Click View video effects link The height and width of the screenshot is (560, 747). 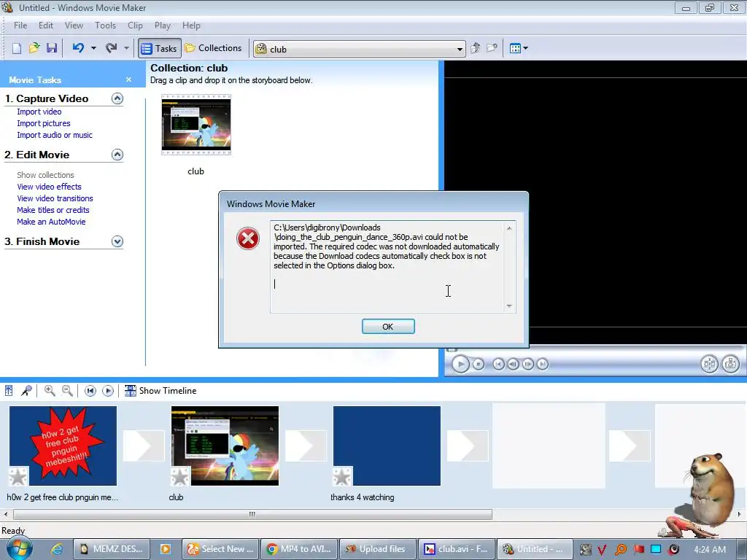click(x=49, y=187)
